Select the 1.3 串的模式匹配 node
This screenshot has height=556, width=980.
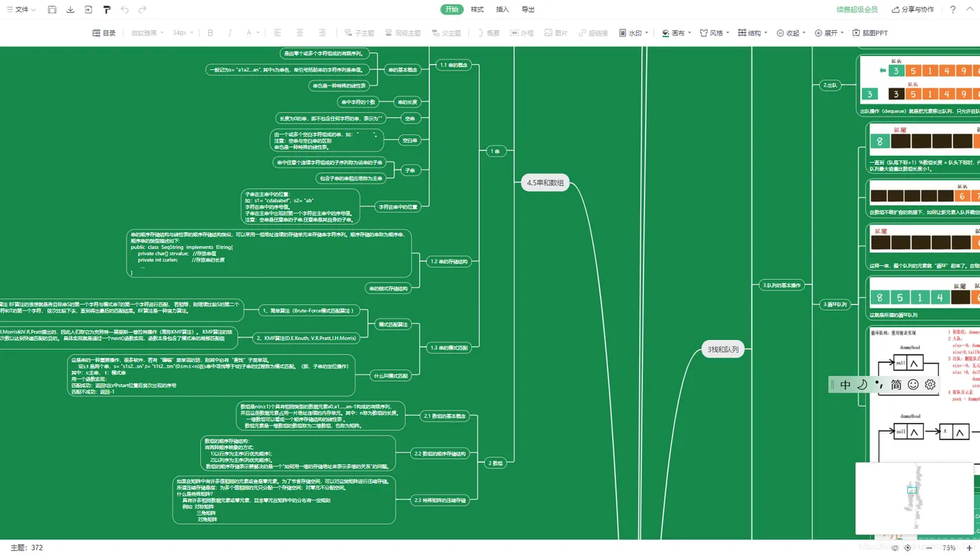pos(449,348)
